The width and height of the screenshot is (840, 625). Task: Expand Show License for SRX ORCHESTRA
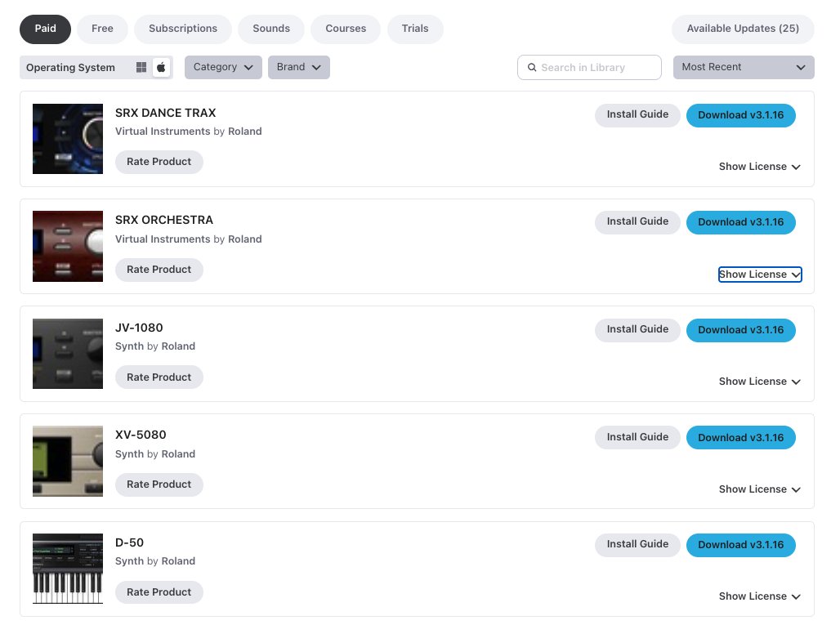[x=760, y=275]
